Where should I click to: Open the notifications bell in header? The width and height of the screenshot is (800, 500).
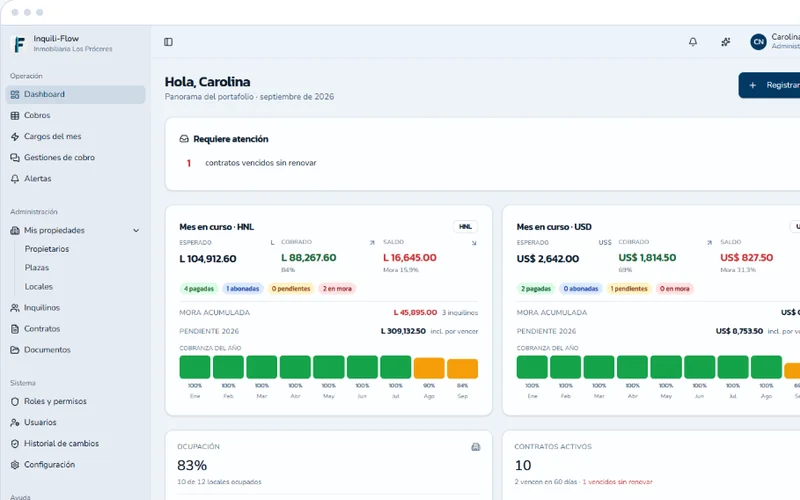point(693,42)
